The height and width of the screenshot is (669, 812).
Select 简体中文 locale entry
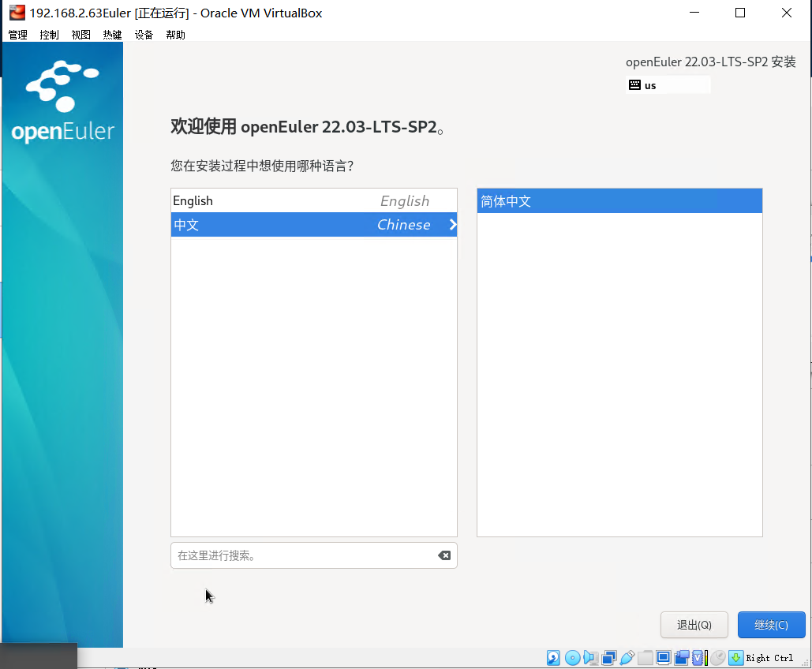pos(619,201)
